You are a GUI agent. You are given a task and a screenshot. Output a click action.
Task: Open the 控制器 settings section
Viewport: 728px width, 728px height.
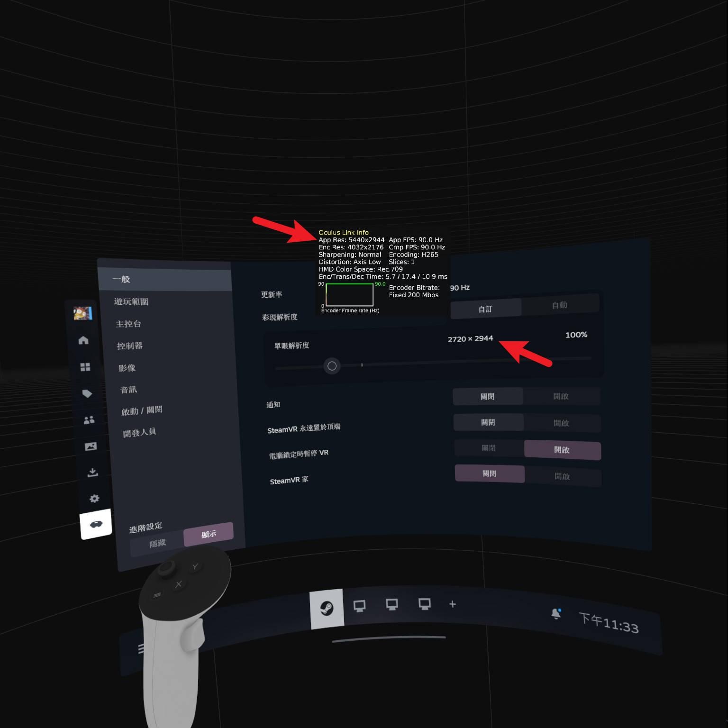pos(129,346)
